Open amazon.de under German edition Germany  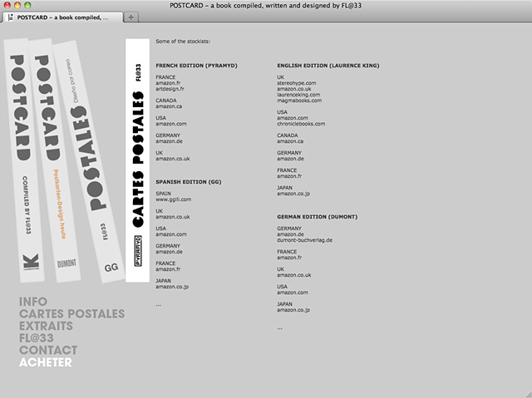290,234
